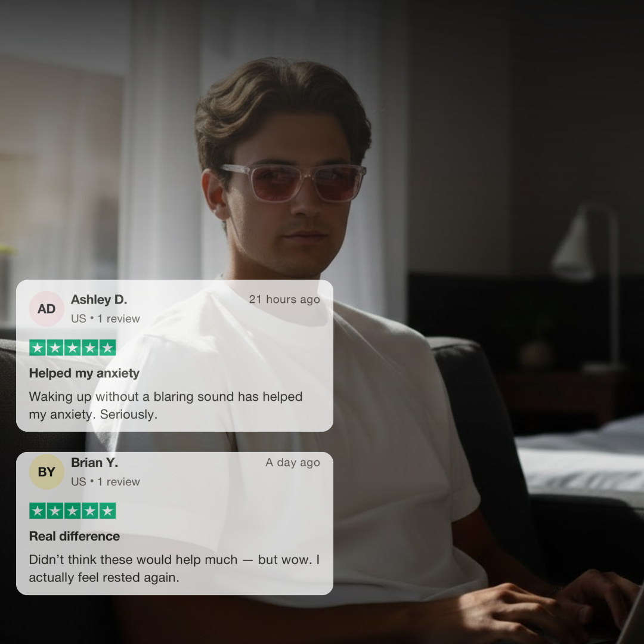This screenshot has width=644, height=644.
Task: Click the third star of Ashley's rating
Action: (72, 348)
